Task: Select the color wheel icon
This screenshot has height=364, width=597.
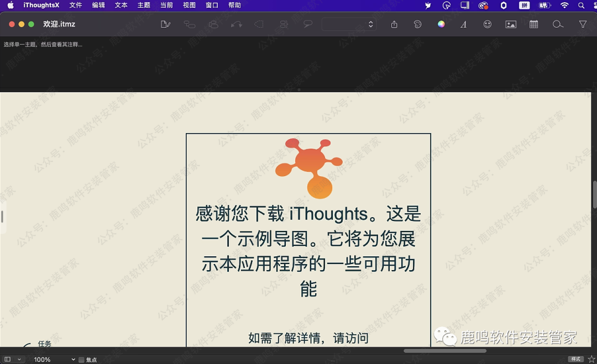Action: (x=441, y=24)
